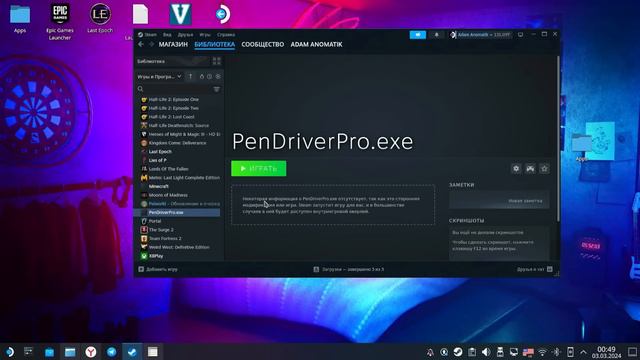Click the green ИГРАТЬ play button

coord(259,169)
